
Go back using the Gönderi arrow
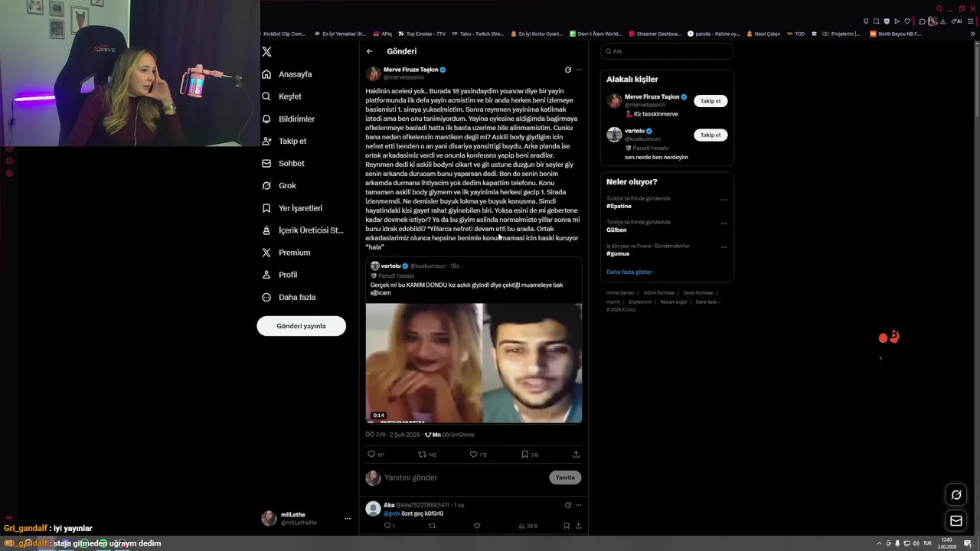(x=369, y=51)
